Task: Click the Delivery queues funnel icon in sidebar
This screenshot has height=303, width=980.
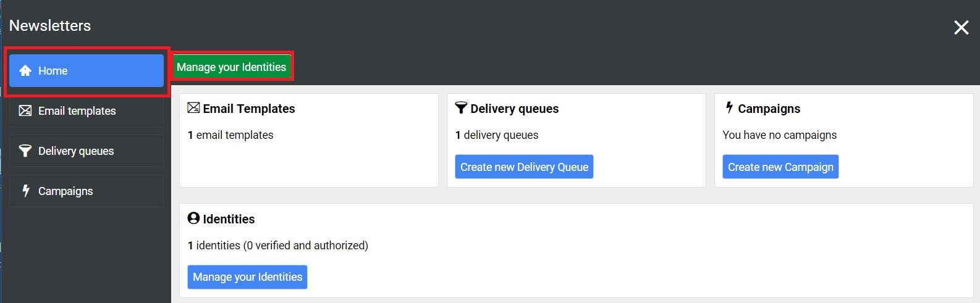Action: click(x=25, y=151)
